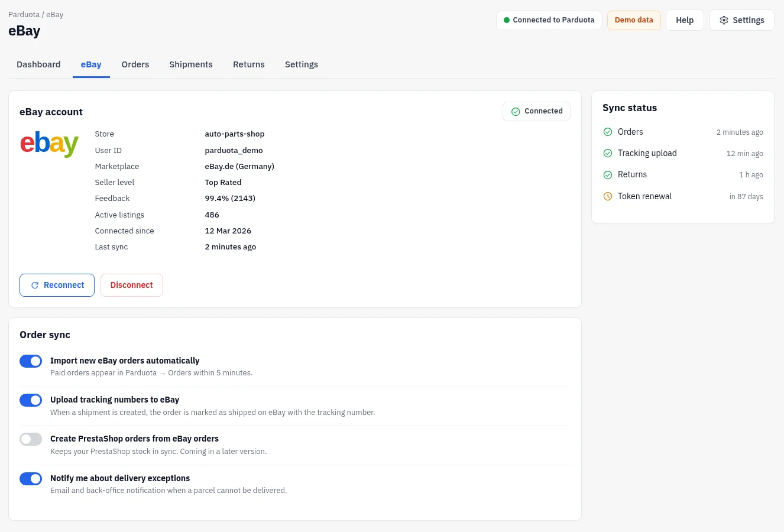
Task: Click the red Disconnect button
Action: click(x=132, y=285)
